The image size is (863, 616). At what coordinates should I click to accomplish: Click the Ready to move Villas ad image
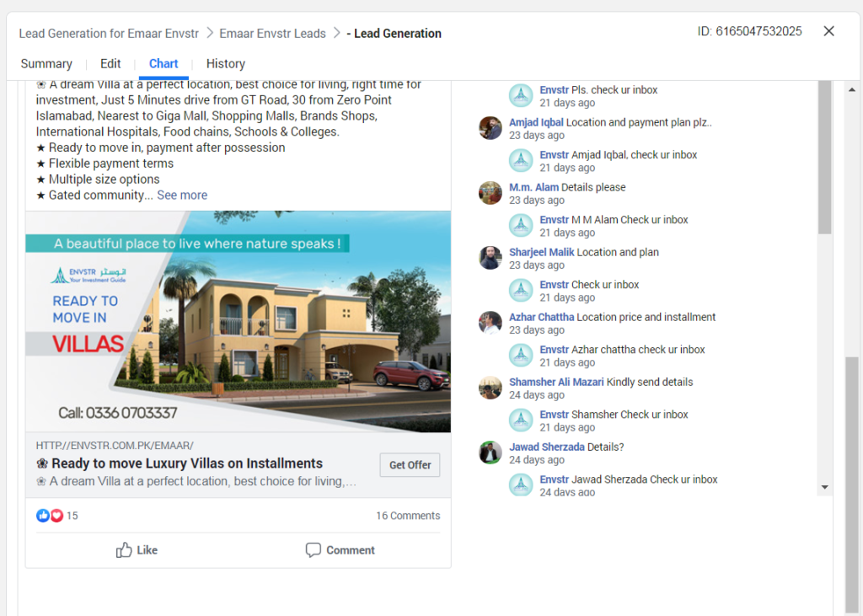(239, 322)
